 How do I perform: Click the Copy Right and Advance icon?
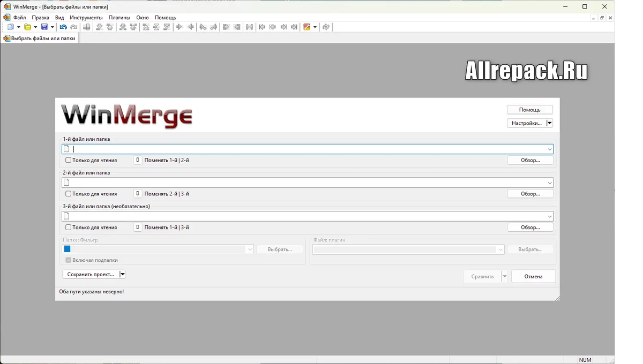click(x=203, y=27)
